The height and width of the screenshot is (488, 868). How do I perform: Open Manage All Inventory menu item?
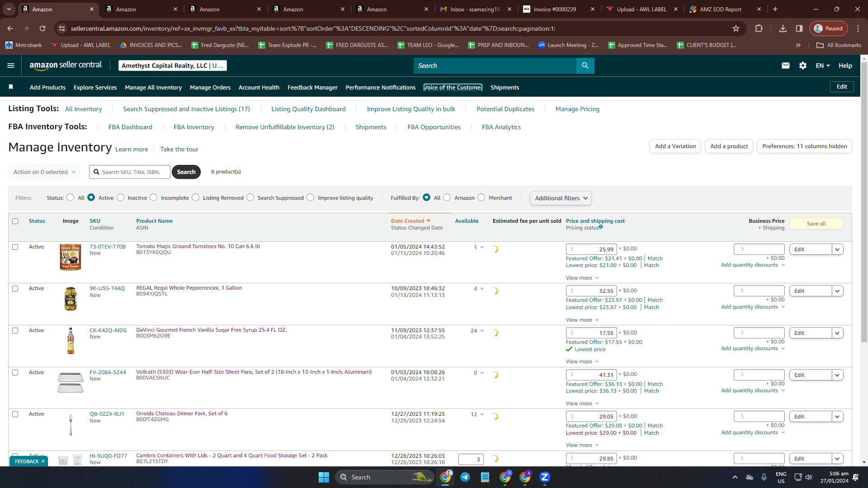(153, 87)
